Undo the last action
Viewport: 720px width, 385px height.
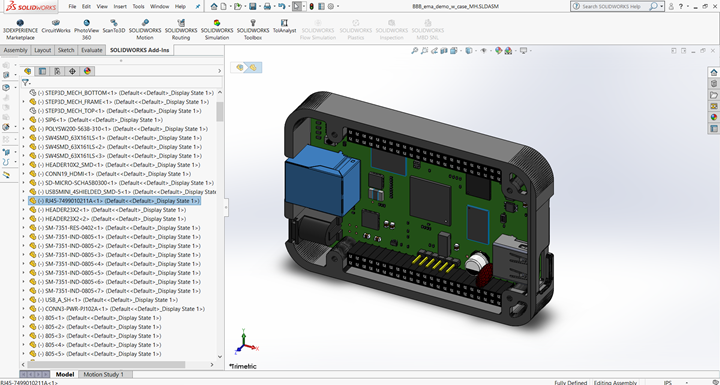pyautogui.click(x=281, y=6)
